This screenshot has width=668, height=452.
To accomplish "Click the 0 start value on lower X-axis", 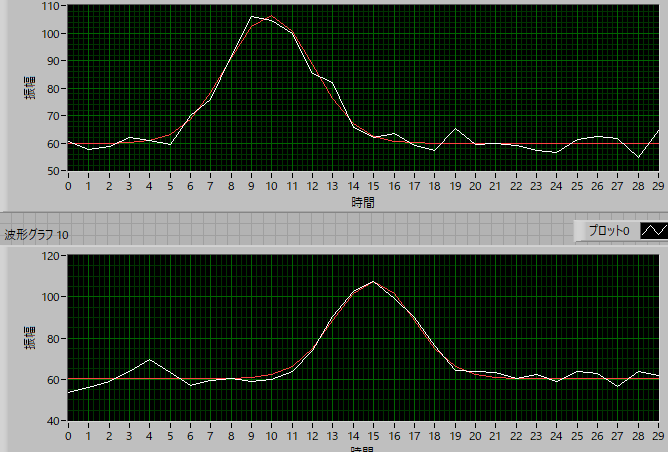I will pyautogui.click(x=68, y=436).
